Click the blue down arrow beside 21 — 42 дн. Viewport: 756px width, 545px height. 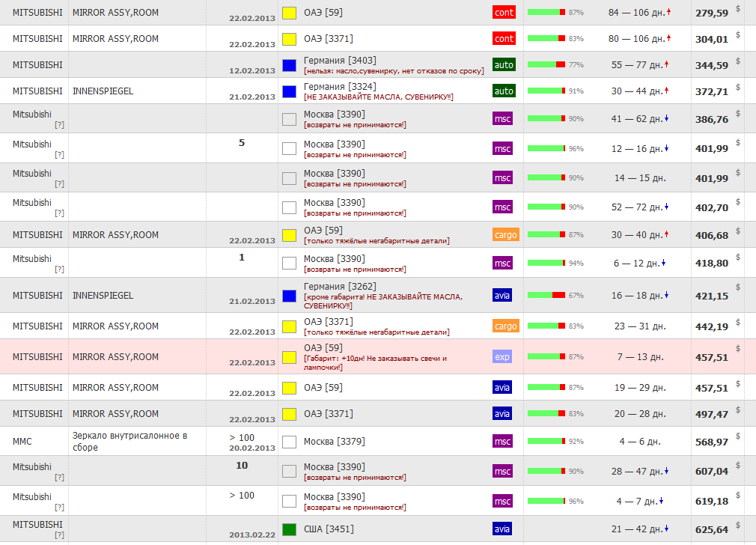[666, 529]
